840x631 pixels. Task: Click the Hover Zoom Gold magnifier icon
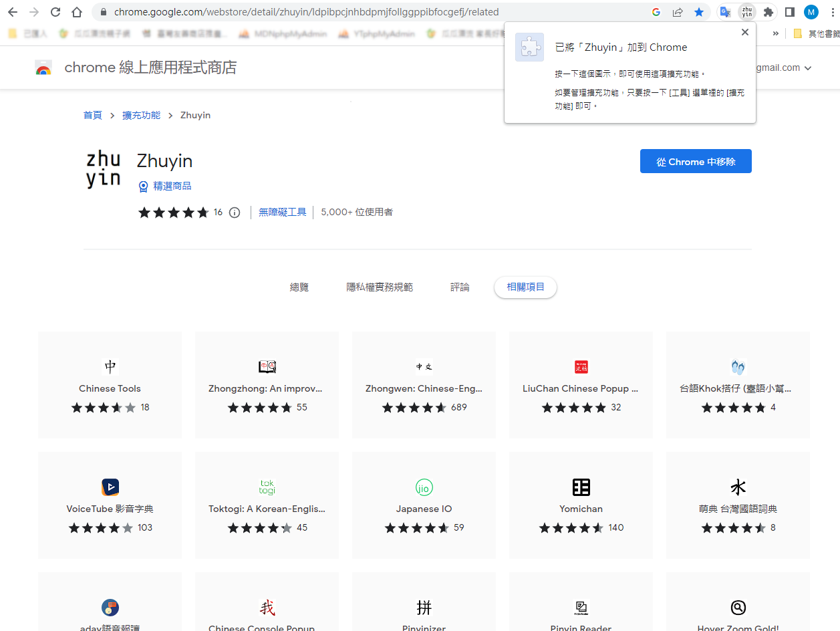point(738,608)
